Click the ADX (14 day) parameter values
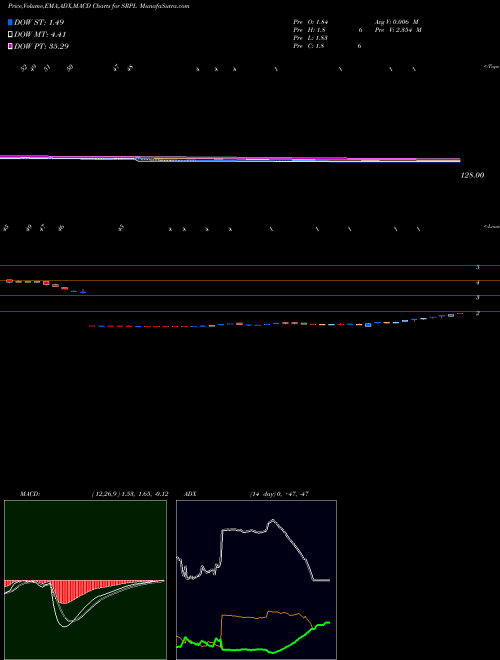500x660 pixels. click(x=279, y=494)
